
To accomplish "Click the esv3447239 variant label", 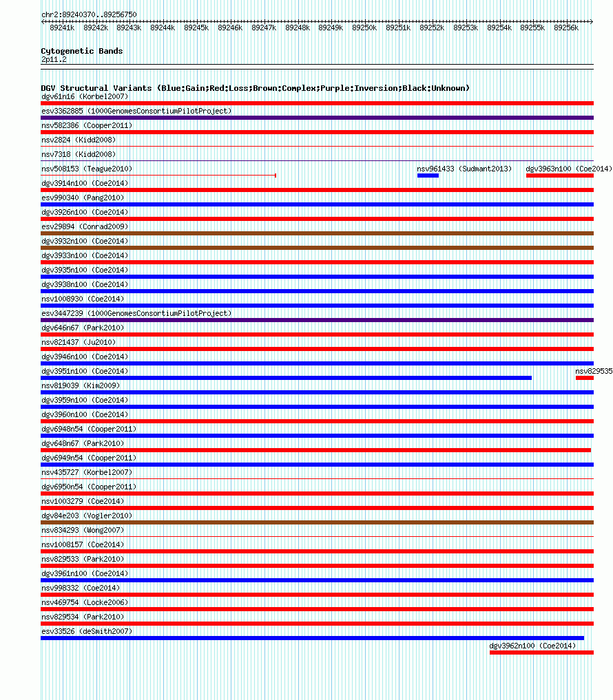I will 136,313.
